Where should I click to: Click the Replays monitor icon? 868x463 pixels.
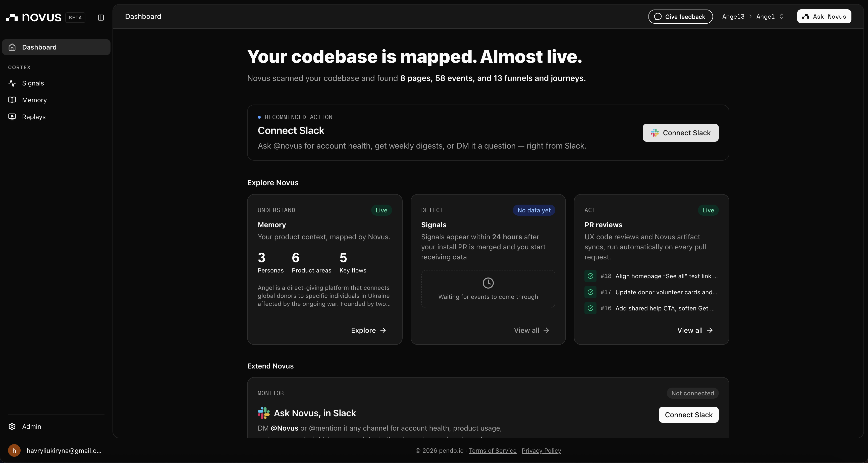click(x=12, y=117)
